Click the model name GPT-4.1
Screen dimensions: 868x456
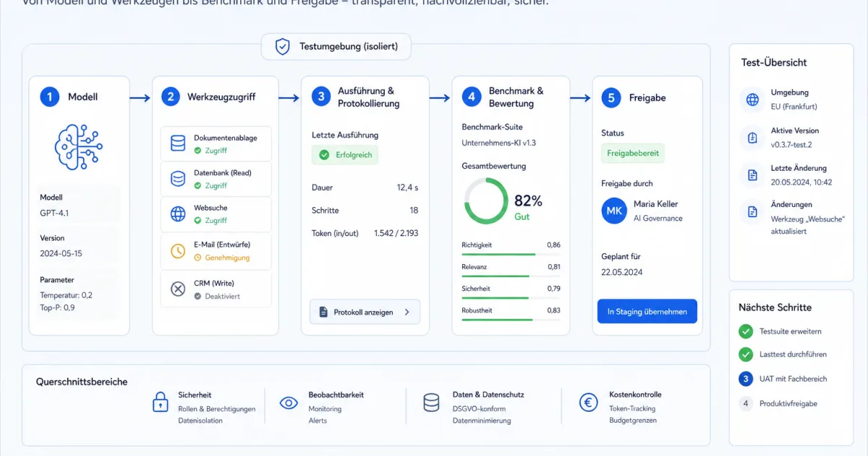(x=54, y=213)
